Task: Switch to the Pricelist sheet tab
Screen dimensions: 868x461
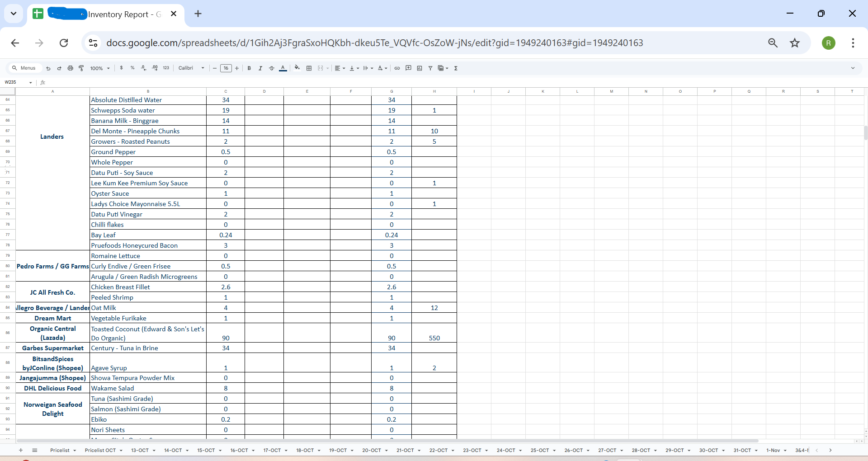Action: pyautogui.click(x=60, y=450)
